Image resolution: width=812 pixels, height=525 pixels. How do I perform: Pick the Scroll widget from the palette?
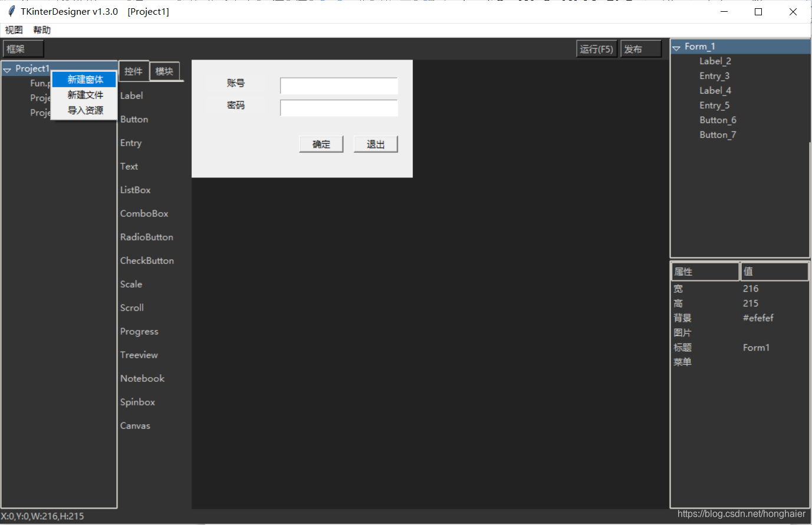[x=132, y=308]
